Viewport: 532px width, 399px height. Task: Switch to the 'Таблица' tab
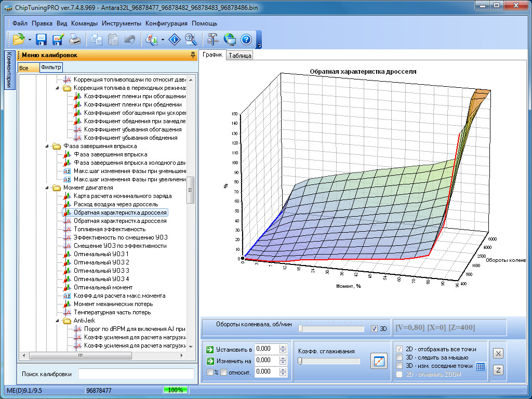point(240,56)
